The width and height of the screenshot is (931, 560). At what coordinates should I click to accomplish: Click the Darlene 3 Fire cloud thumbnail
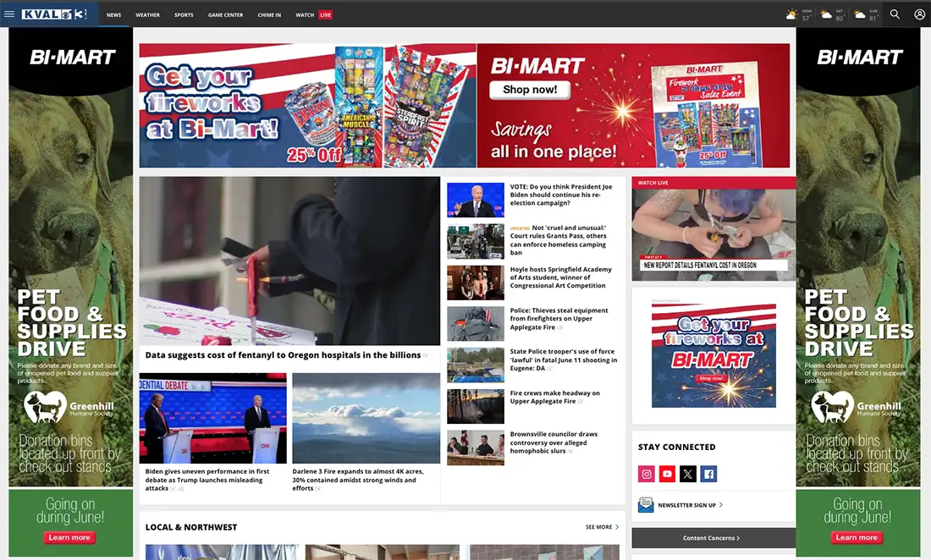(x=366, y=418)
